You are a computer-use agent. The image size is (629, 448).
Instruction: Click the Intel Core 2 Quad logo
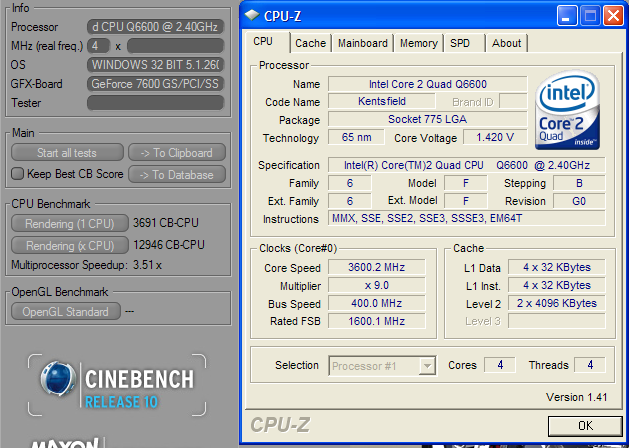pyautogui.click(x=567, y=109)
